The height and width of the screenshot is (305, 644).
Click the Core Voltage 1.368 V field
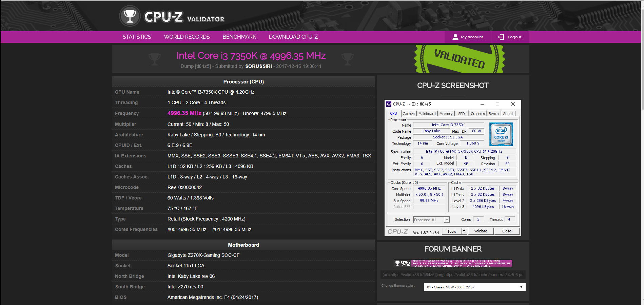point(473,144)
